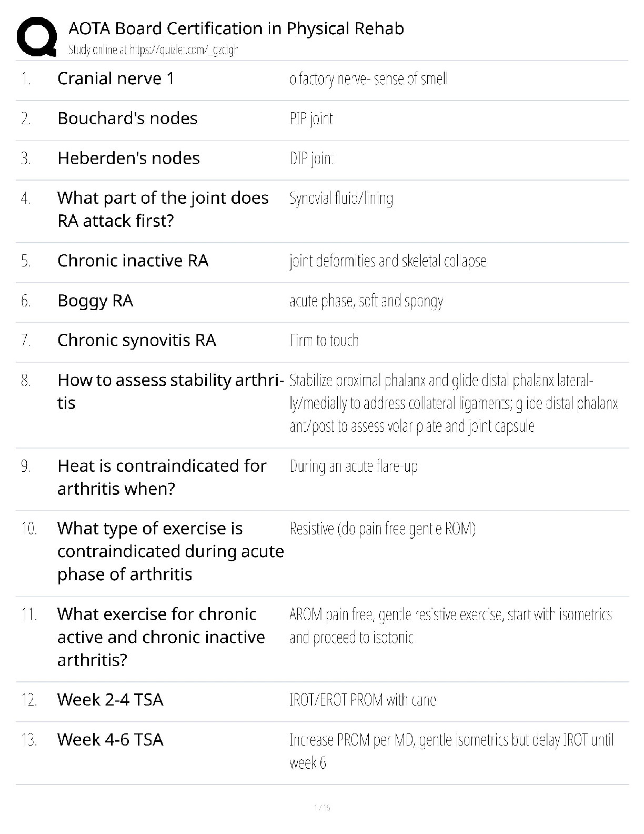Click the During an acute flare-up answer

353,466
